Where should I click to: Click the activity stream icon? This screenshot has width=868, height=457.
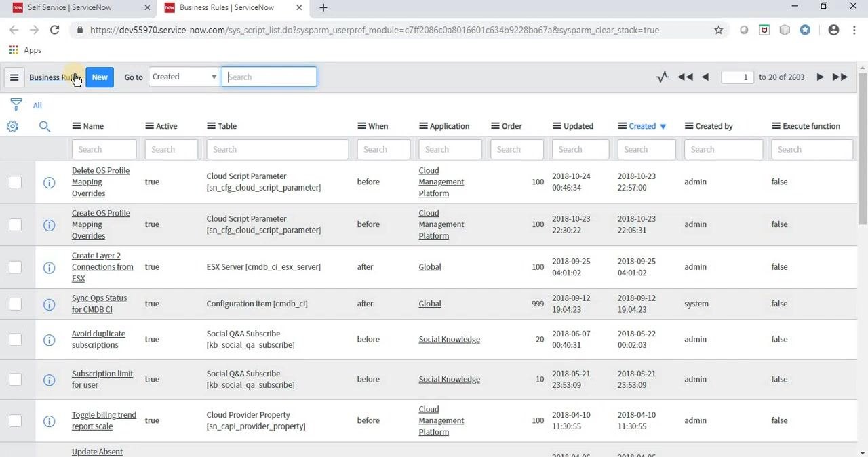pos(663,77)
